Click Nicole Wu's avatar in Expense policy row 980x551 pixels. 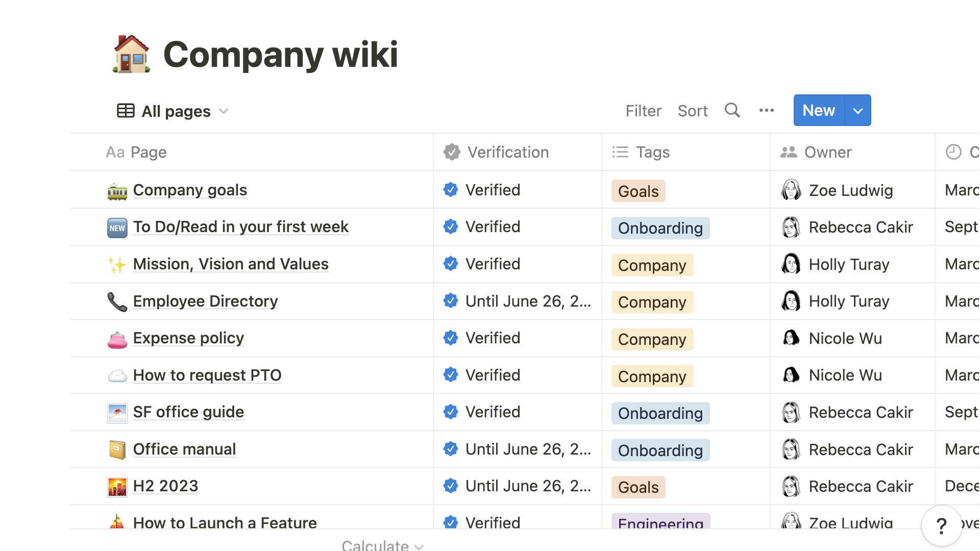coord(791,338)
